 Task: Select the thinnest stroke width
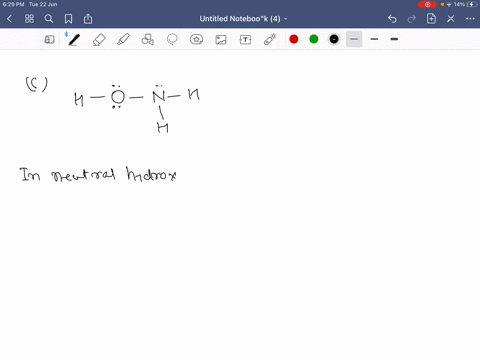coord(354,39)
